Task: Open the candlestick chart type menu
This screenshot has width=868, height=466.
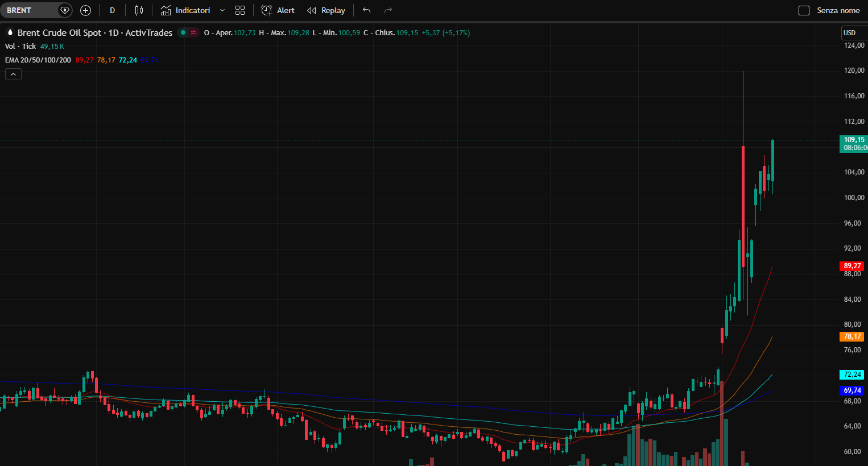Action: point(139,10)
